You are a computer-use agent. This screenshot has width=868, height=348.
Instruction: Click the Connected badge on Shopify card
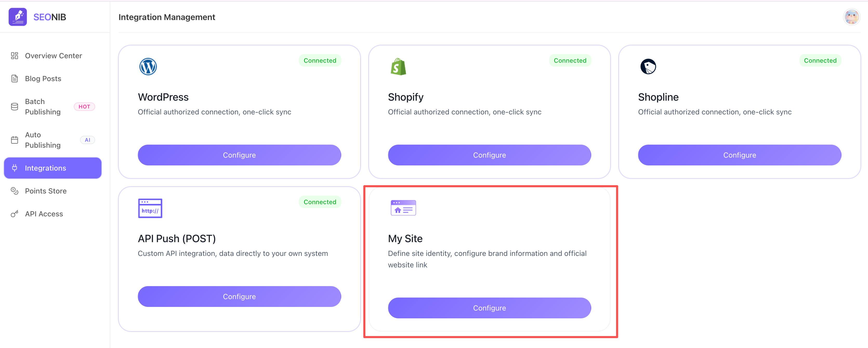(x=570, y=60)
